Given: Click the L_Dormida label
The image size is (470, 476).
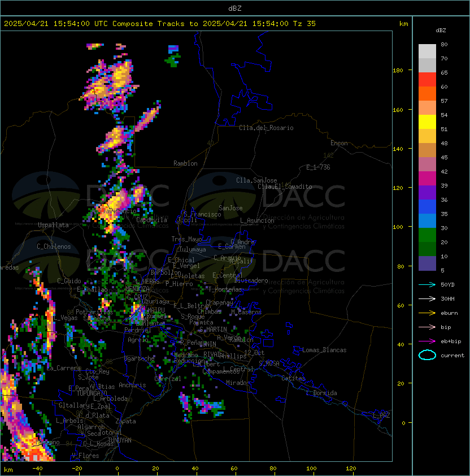Looking at the screenshot, I should point(321,393).
